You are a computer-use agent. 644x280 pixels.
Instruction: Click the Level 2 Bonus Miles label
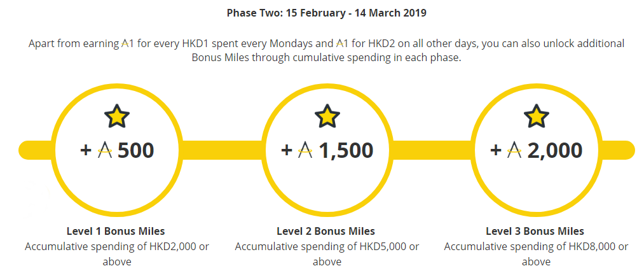click(x=326, y=231)
